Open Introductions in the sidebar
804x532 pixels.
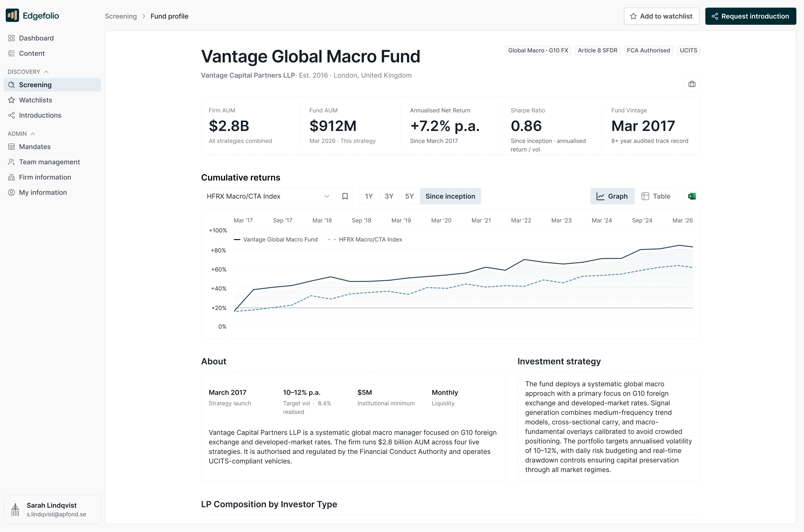(52, 115)
